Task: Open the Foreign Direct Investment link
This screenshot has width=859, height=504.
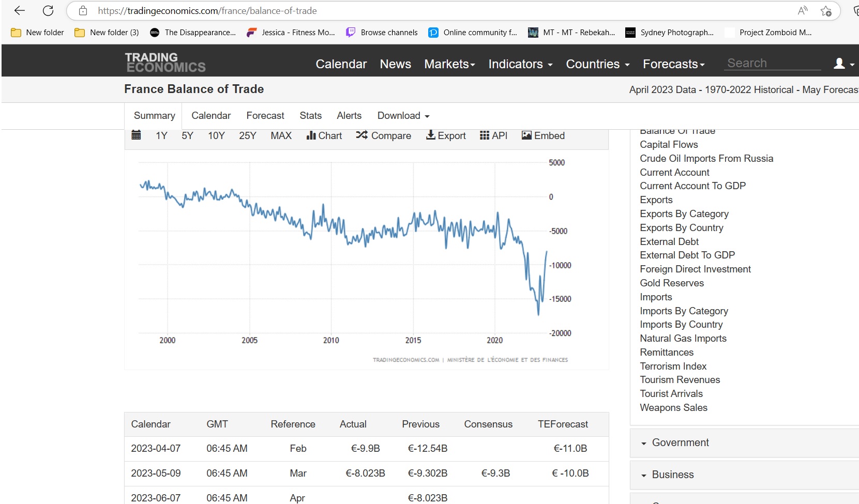Action: click(695, 269)
